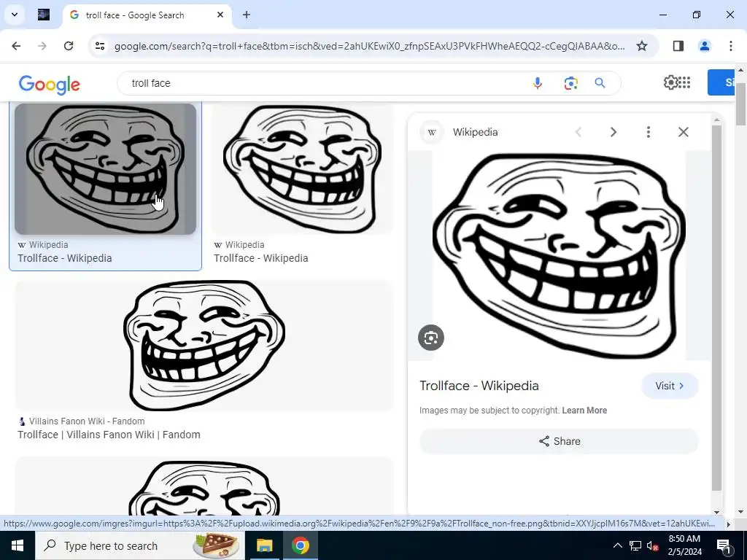Screen dimensions: 747x560
Task: Open the Google apps grid
Action: pos(684,82)
